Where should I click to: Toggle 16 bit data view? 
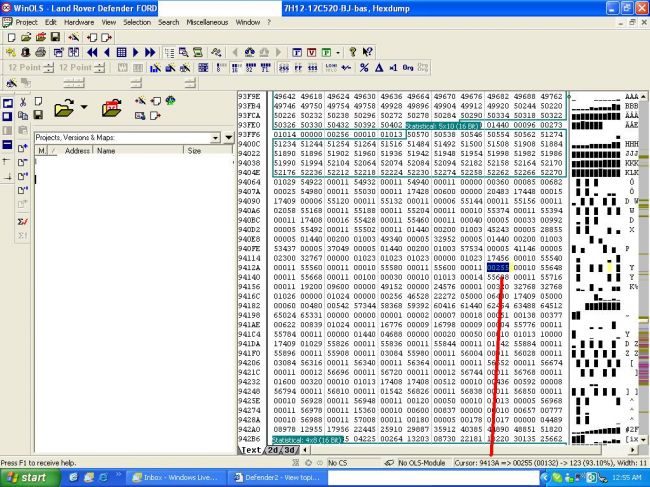click(x=236, y=68)
